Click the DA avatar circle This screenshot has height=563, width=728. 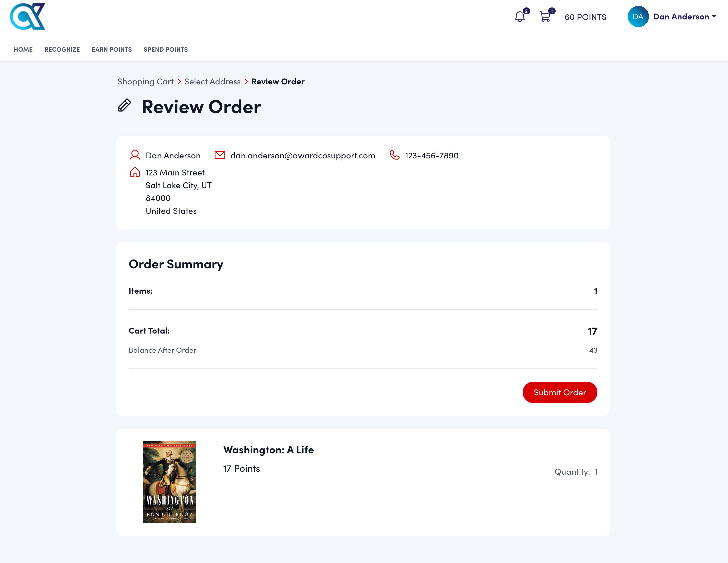click(638, 17)
